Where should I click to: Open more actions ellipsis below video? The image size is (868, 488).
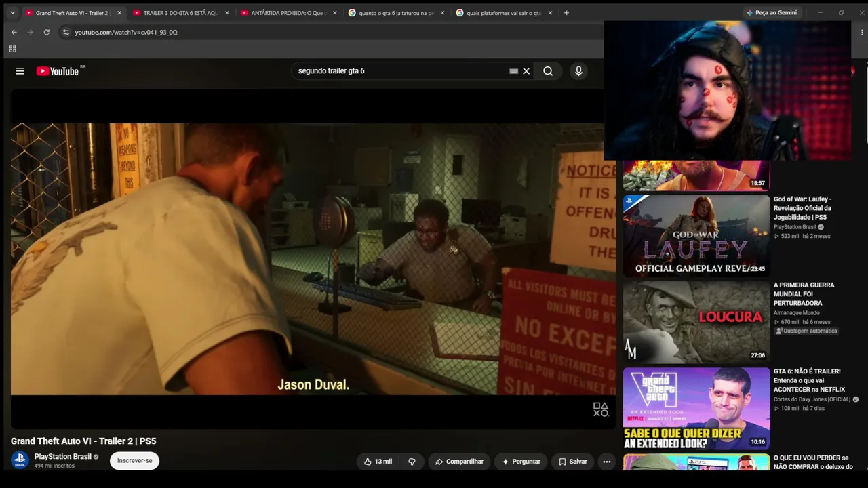(607, 462)
